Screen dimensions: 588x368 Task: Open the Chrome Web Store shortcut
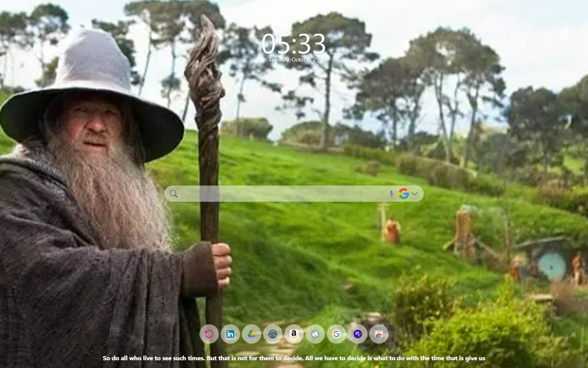click(x=379, y=334)
